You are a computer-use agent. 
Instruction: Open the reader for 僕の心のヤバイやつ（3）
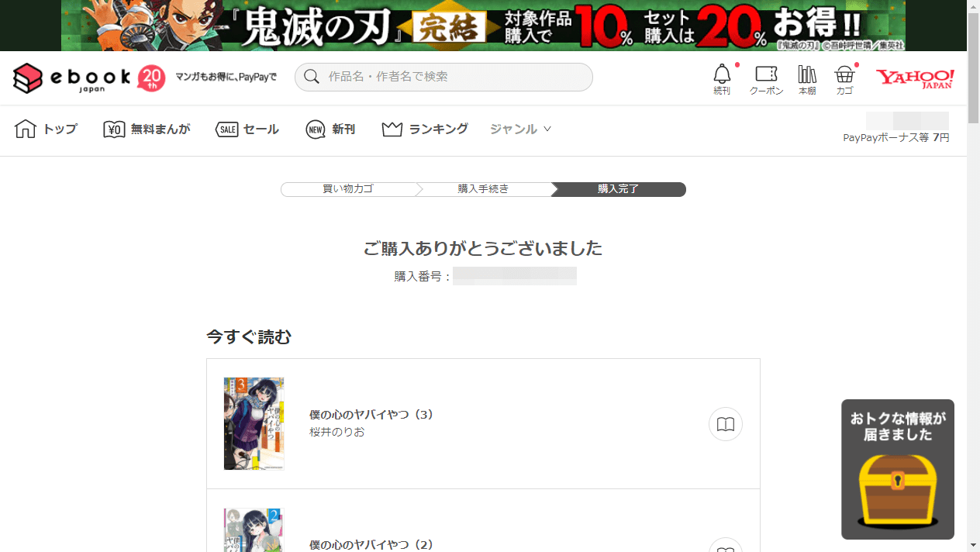(726, 424)
